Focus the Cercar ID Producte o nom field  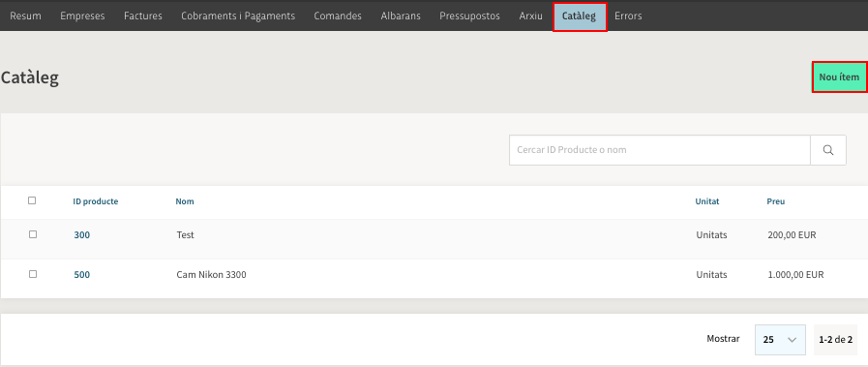[660, 150]
